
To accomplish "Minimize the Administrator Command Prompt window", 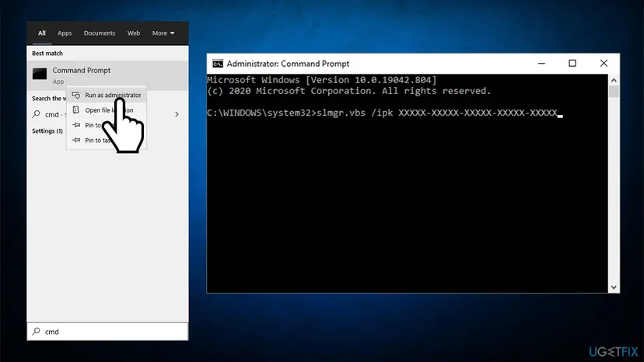I will pos(541,64).
